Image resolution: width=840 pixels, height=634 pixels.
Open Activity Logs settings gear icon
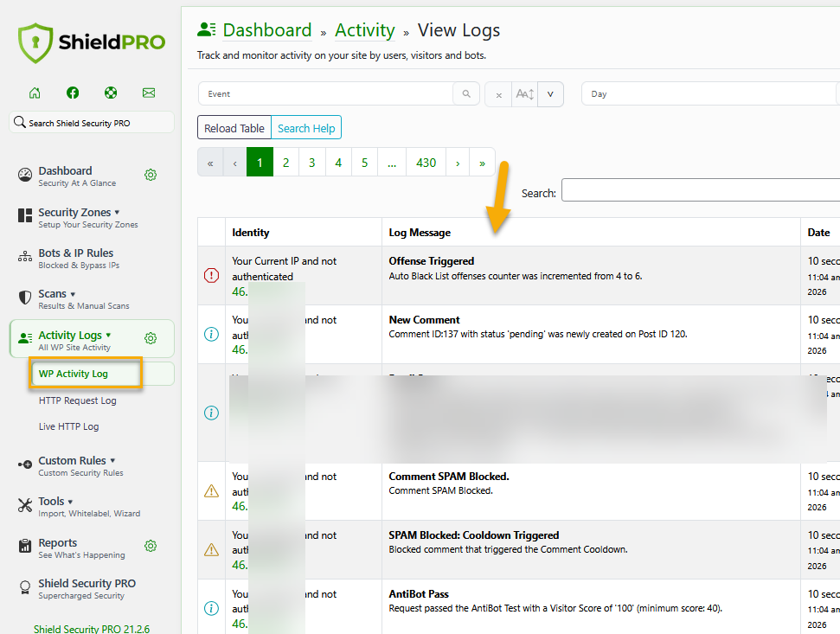click(151, 338)
